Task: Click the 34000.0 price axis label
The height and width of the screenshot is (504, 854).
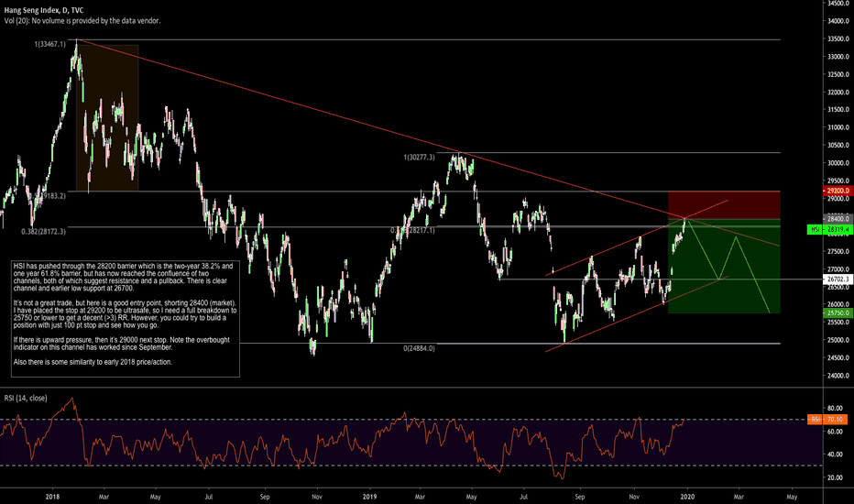Action: point(838,21)
